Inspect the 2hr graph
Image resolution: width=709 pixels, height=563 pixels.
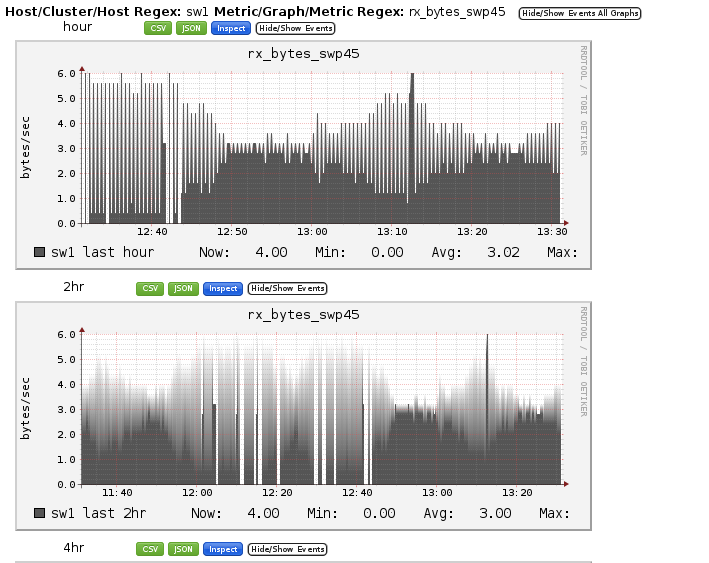pos(222,288)
